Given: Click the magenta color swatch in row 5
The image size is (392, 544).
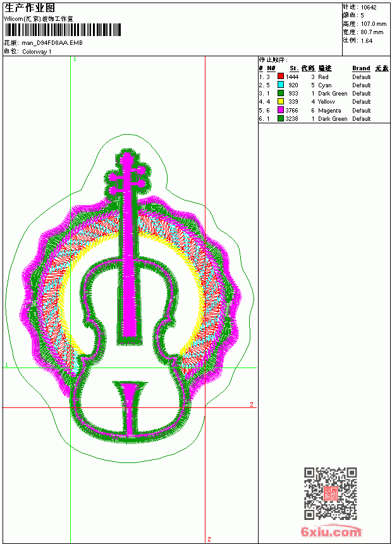Looking at the screenshot, I should (x=281, y=110).
